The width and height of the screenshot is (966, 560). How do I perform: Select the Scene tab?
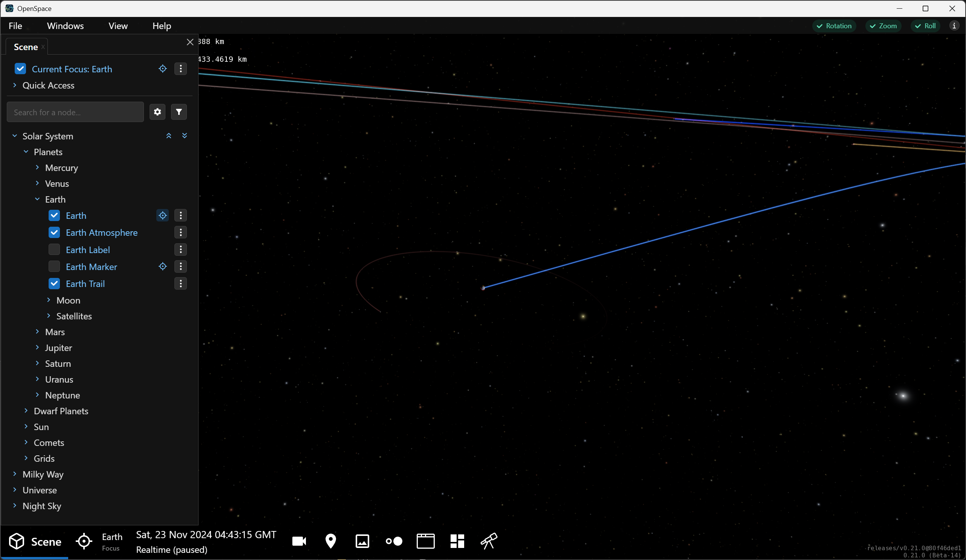(x=26, y=47)
